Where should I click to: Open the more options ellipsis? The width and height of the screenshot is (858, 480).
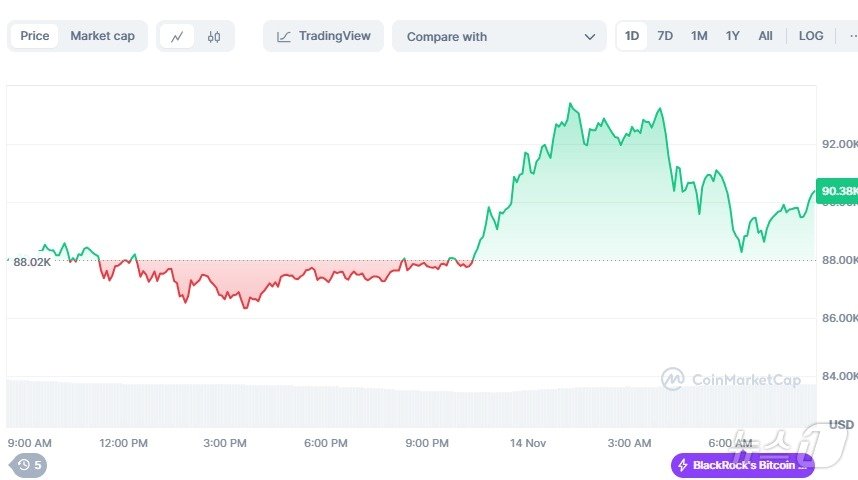tap(851, 36)
